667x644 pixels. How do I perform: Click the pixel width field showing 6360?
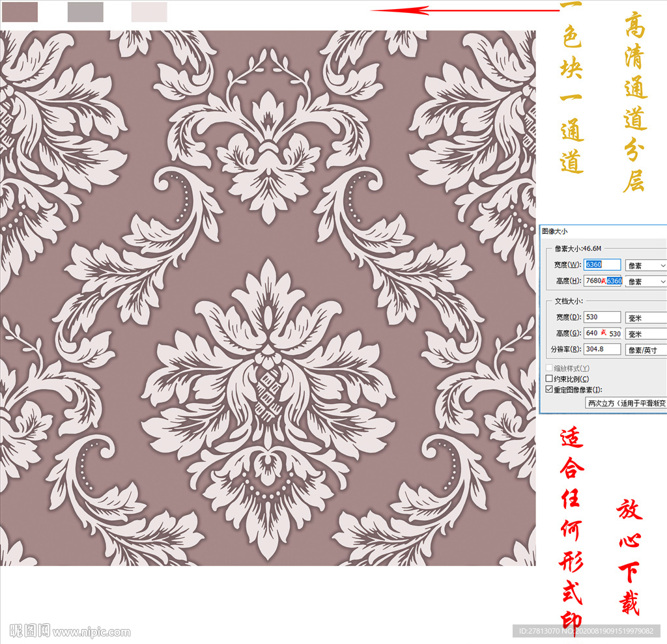click(x=602, y=264)
